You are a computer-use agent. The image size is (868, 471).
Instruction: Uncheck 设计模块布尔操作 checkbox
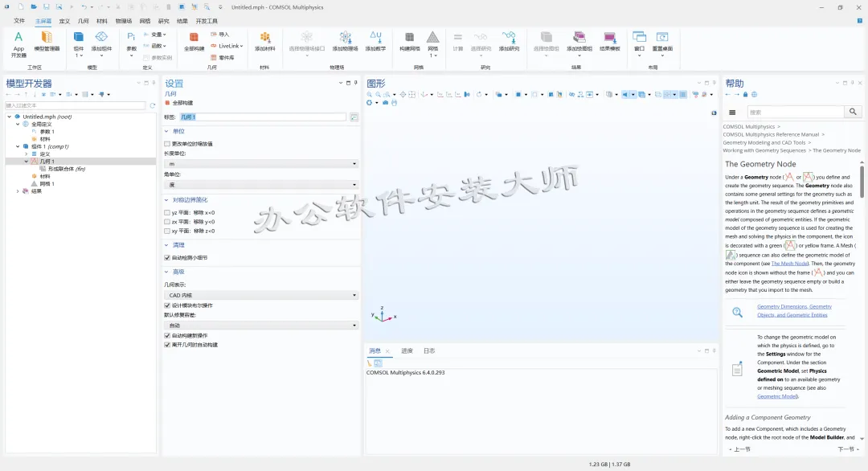(x=167, y=305)
